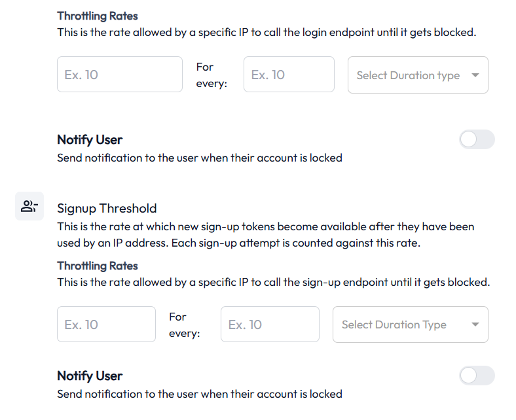Screen dimensions: 516x420
Task: Enable Notify User toggle above Signup Threshold
Action: (x=477, y=139)
